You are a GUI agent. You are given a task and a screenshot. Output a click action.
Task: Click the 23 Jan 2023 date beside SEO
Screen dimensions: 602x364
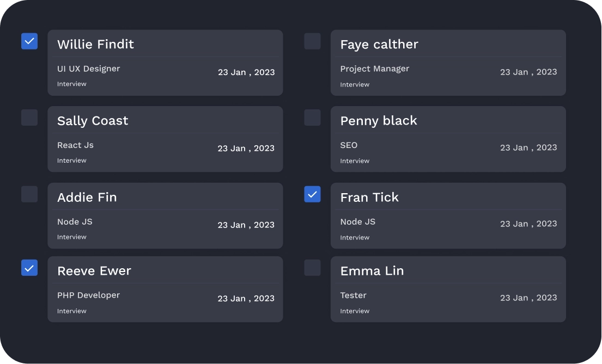click(528, 147)
